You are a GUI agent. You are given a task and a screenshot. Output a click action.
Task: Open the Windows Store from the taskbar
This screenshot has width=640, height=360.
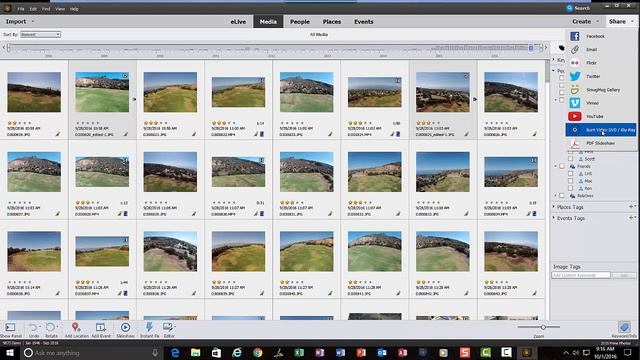[216, 352]
